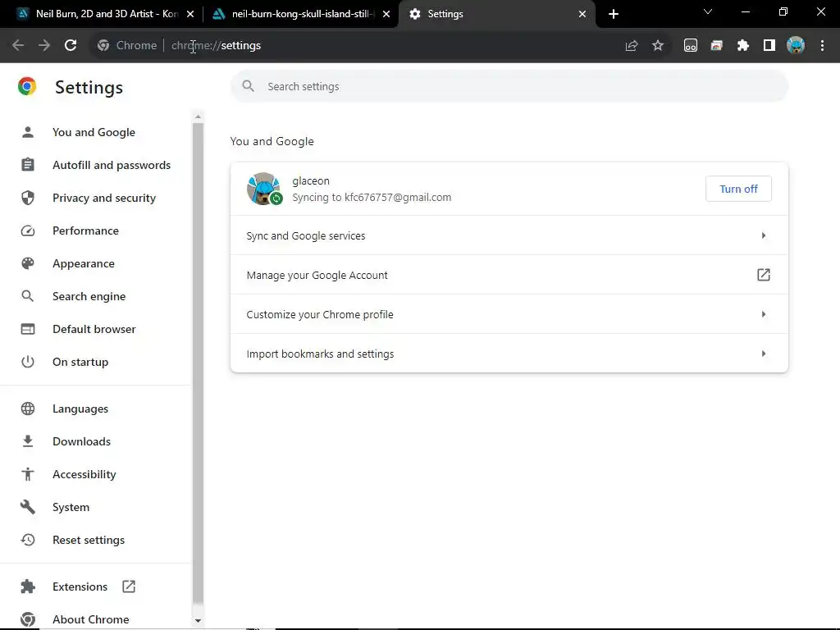
Task: Click the share this page icon
Action: click(632, 46)
